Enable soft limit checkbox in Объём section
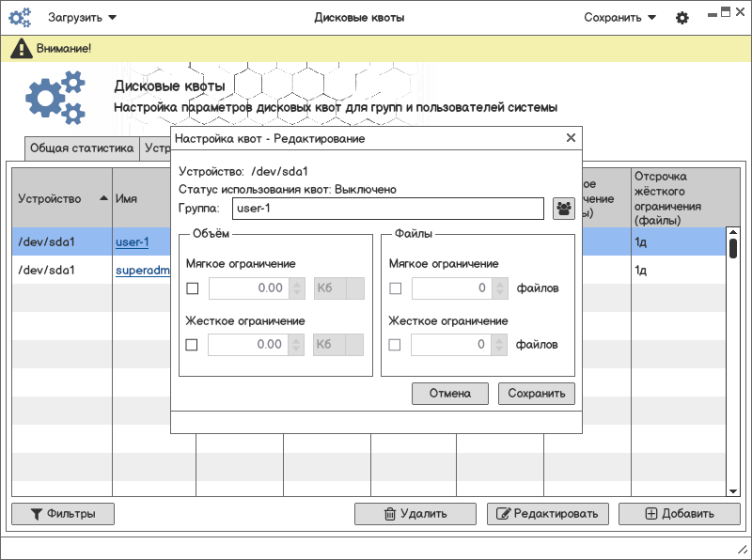 point(193,288)
